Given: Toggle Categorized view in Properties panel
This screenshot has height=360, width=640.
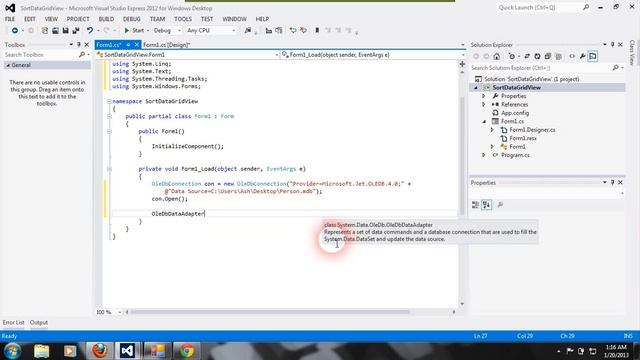Looking at the screenshot, I should [476, 205].
